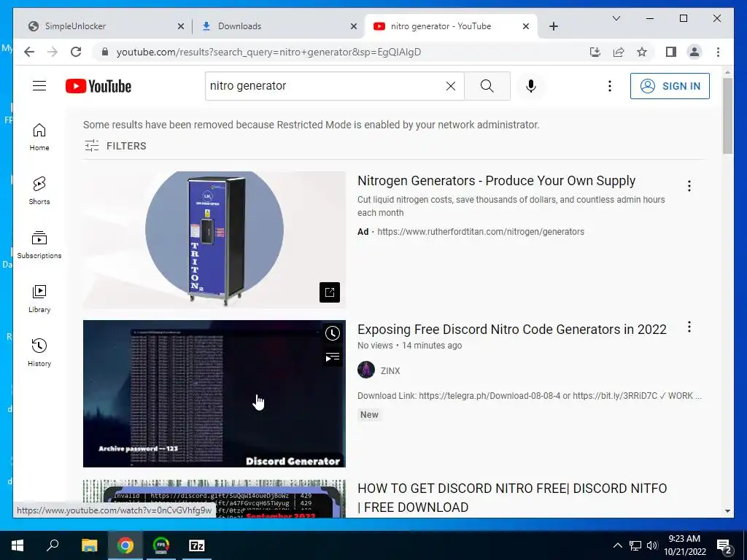
Task: Click the volume speaker tray icon
Action: pos(652,545)
